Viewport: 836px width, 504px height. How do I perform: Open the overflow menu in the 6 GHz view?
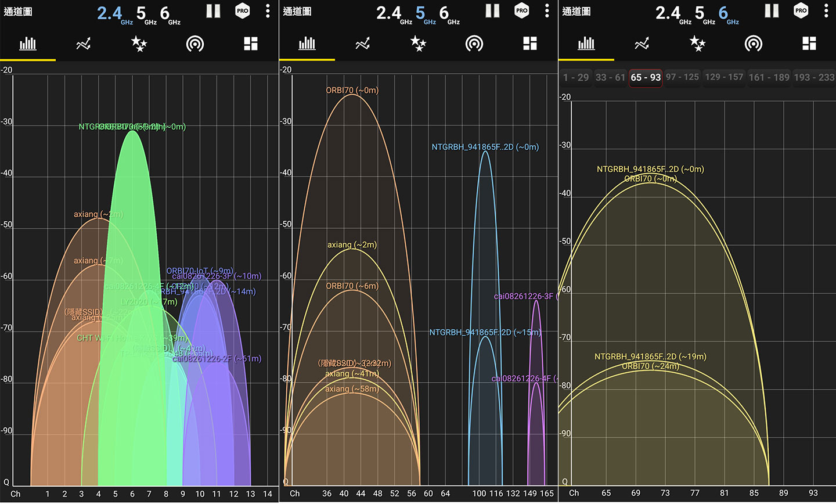point(826,11)
